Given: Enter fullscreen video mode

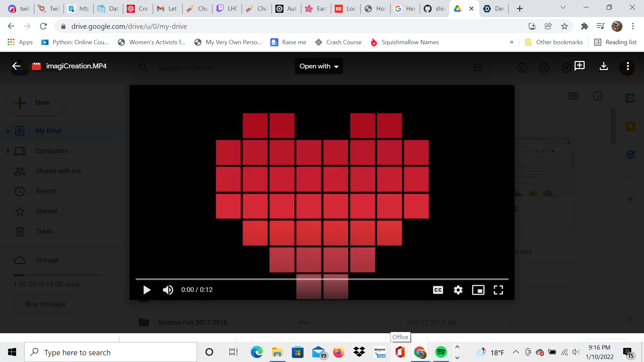Looking at the screenshot, I should coord(498,290).
